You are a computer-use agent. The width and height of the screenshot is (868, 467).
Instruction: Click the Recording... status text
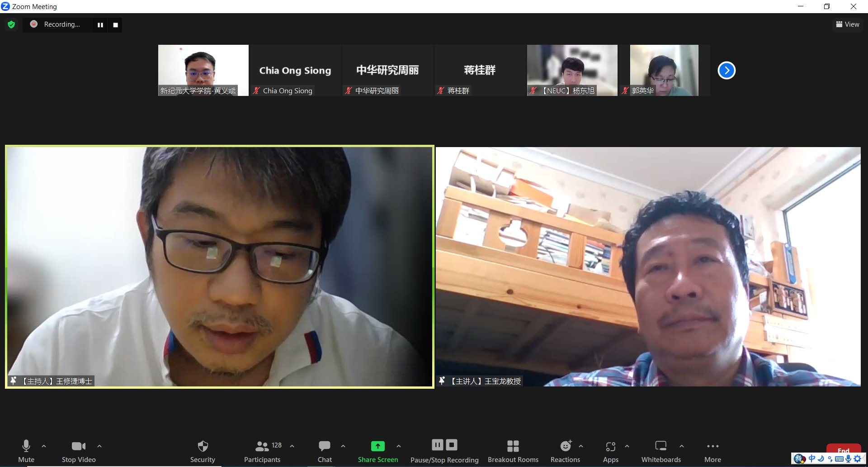62,24
